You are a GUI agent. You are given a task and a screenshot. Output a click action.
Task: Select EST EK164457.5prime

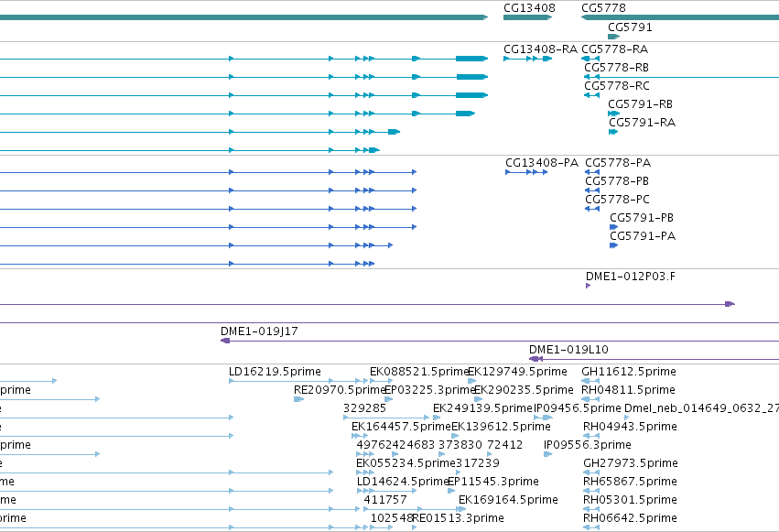click(360, 436)
